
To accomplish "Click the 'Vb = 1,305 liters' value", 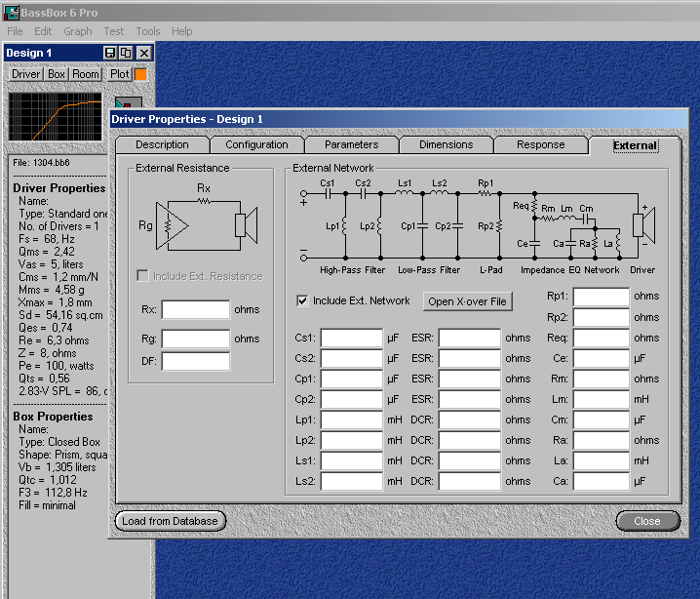I will tap(58, 467).
